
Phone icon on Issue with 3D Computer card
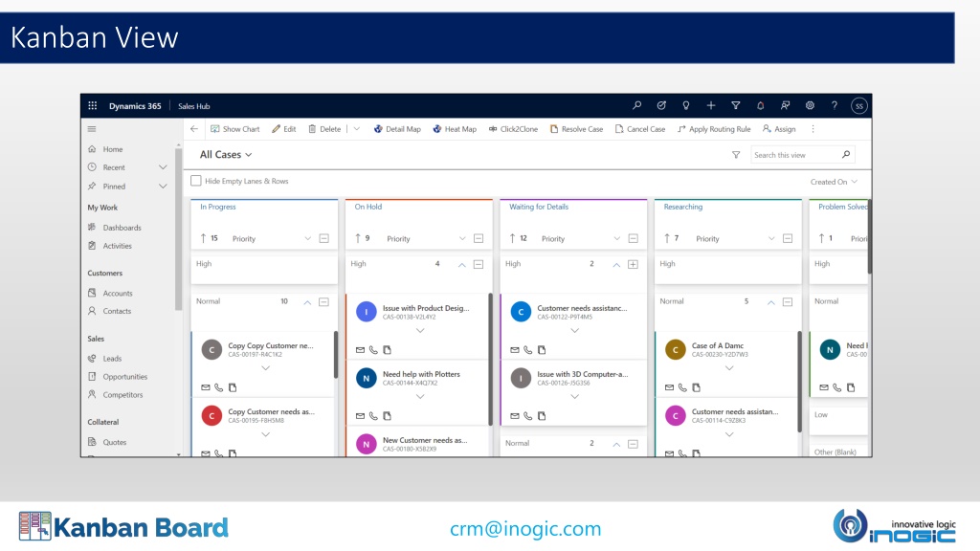coord(528,415)
